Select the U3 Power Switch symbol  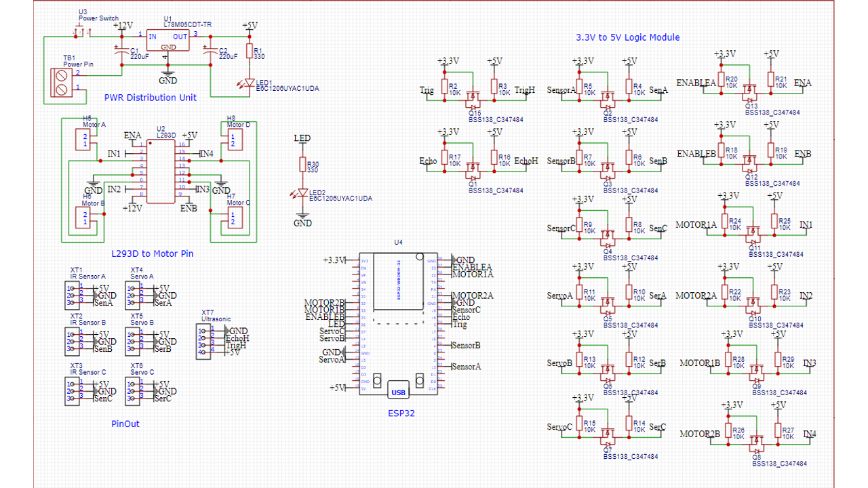pyautogui.click(x=81, y=30)
